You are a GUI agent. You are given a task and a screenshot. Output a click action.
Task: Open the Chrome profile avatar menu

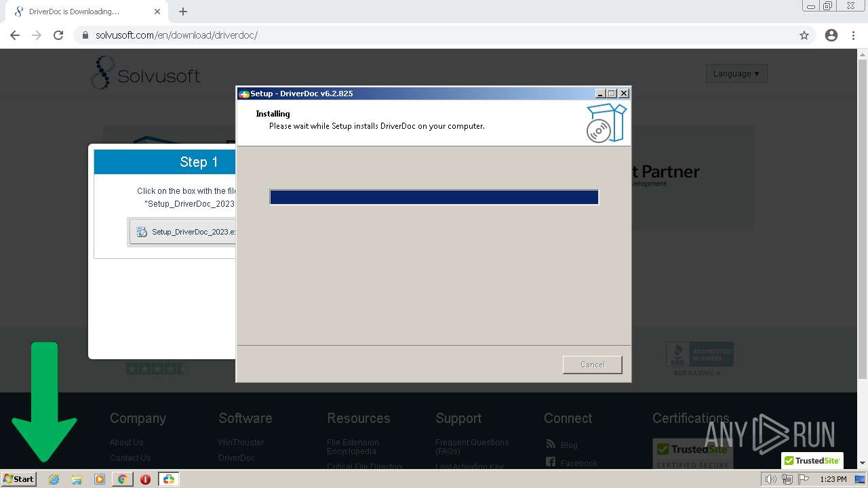click(x=831, y=35)
